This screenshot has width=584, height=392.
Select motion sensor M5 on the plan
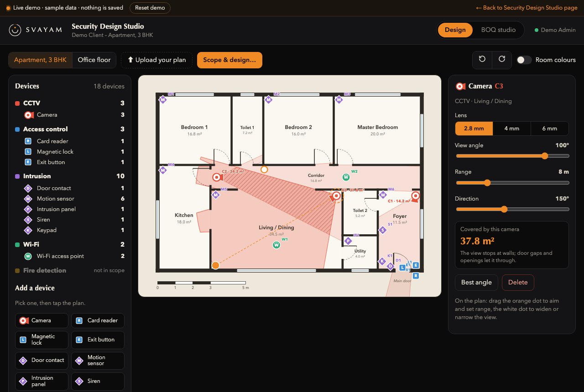[216, 195]
